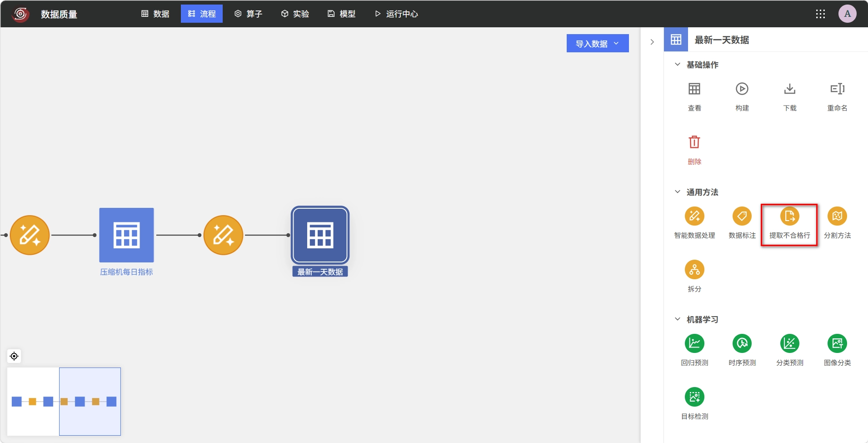868x443 pixels.
Task: Recenter canvas with the locate icon
Action: pyautogui.click(x=14, y=356)
